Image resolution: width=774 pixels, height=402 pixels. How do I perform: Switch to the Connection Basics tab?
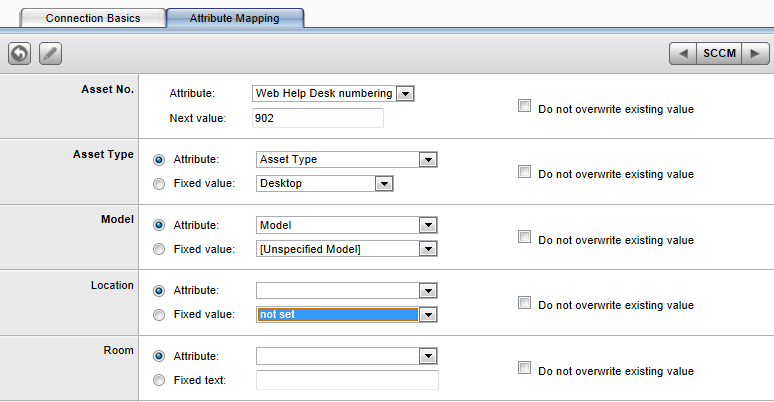[93, 18]
